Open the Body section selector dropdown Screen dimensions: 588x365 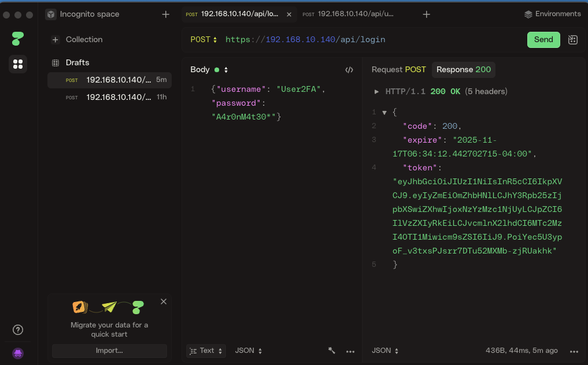click(x=225, y=70)
